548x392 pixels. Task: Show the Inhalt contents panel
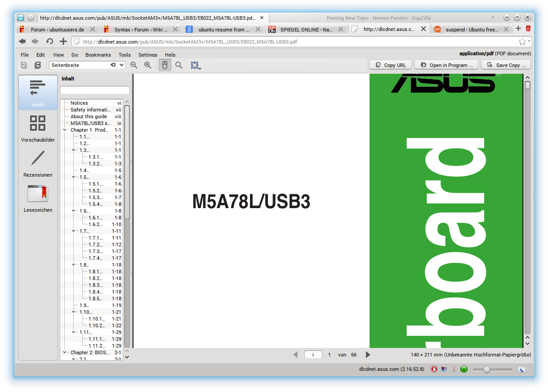click(x=38, y=93)
